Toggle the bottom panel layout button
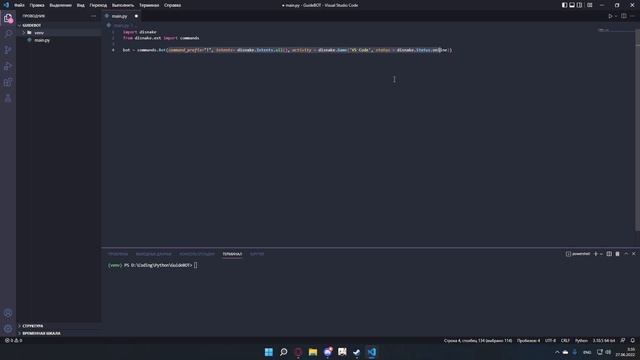 (x=572, y=5)
